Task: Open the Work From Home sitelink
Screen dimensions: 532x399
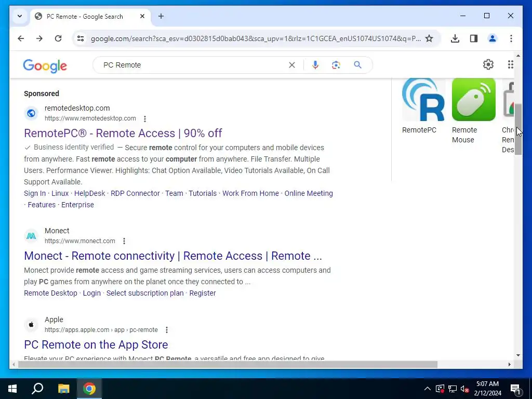Action: pos(250,193)
